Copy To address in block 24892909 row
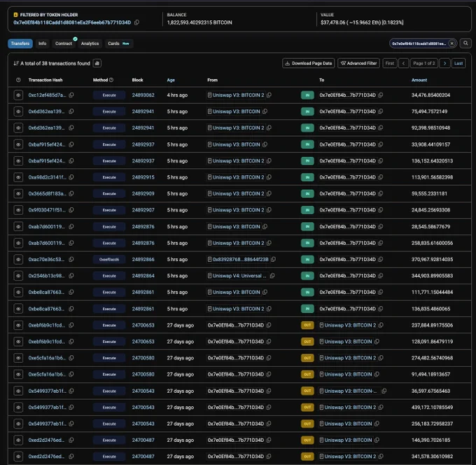The height and width of the screenshot is (465, 476). (x=381, y=193)
